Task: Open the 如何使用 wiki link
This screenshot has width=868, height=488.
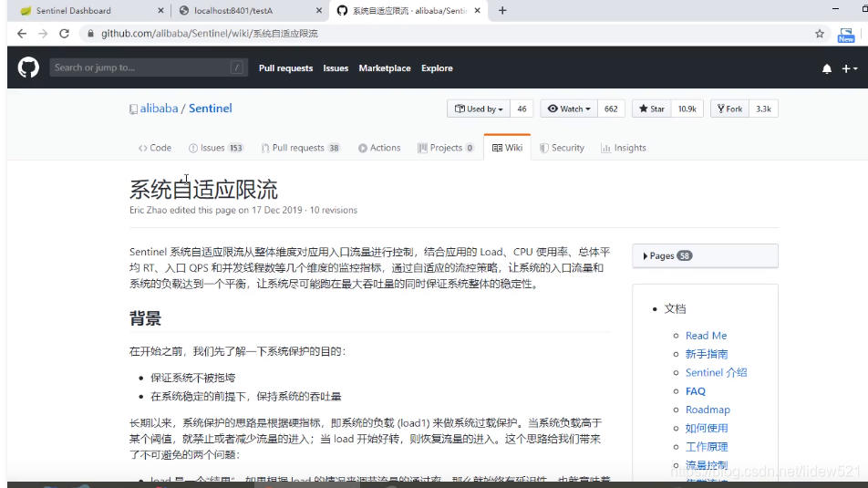Action: (x=707, y=428)
